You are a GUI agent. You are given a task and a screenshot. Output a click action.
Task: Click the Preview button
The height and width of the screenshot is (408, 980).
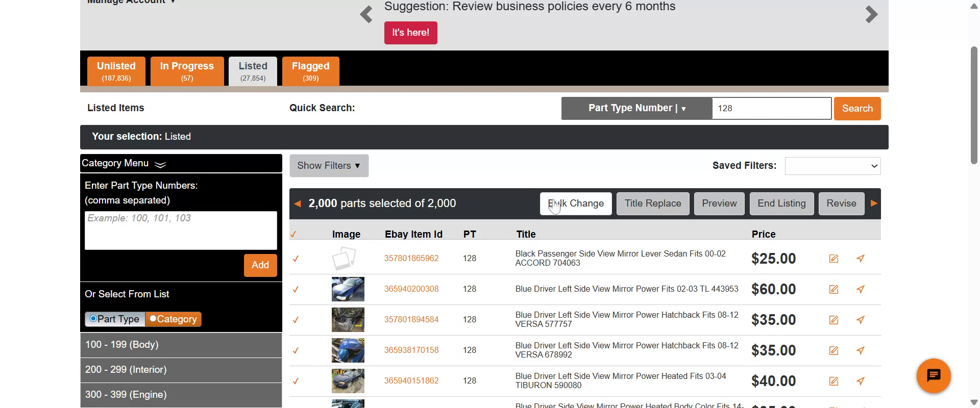719,203
